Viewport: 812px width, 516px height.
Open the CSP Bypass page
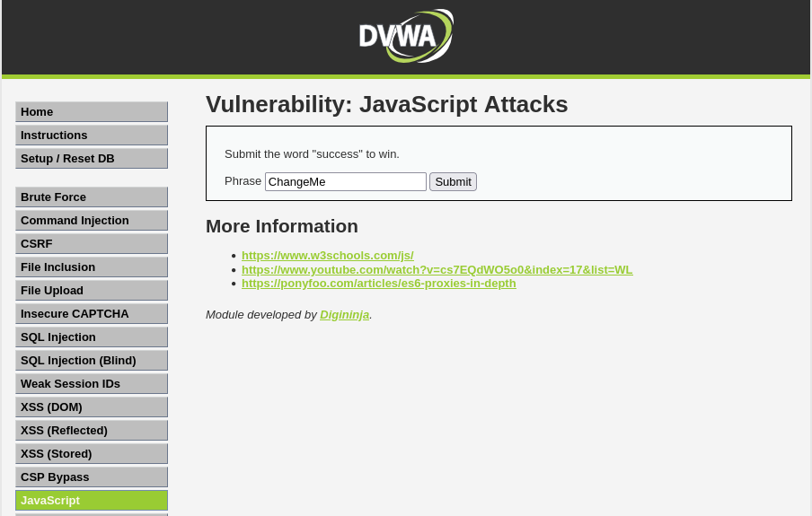tap(91, 477)
